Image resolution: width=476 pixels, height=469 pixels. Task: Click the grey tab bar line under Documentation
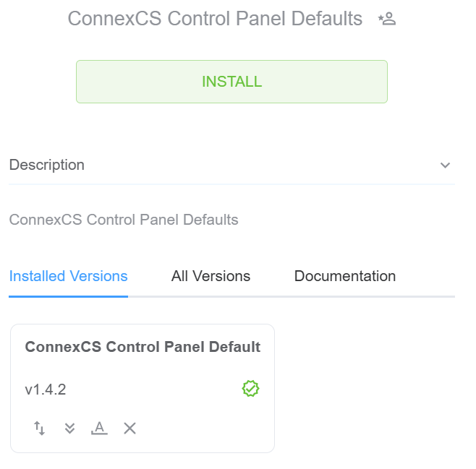tap(345, 296)
